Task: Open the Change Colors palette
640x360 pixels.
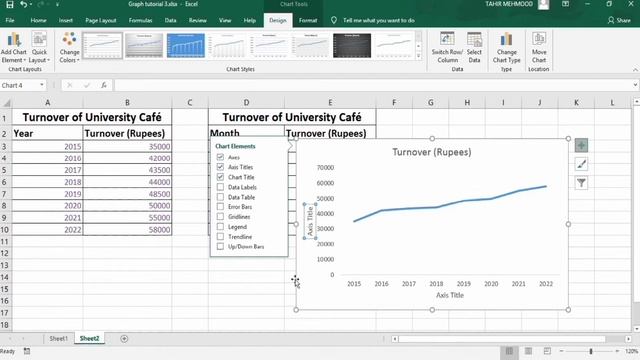Action: click(x=69, y=48)
